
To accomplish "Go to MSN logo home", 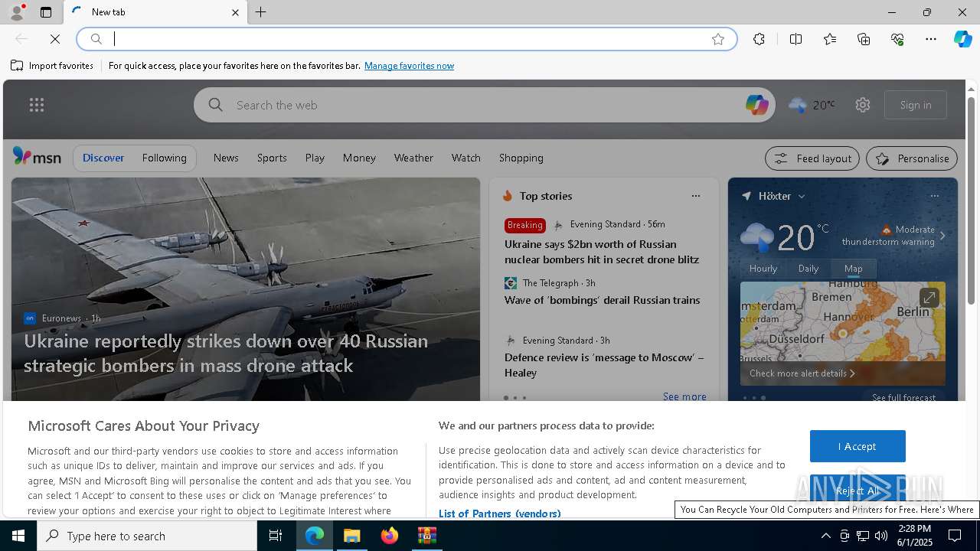I will pos(37,157).
